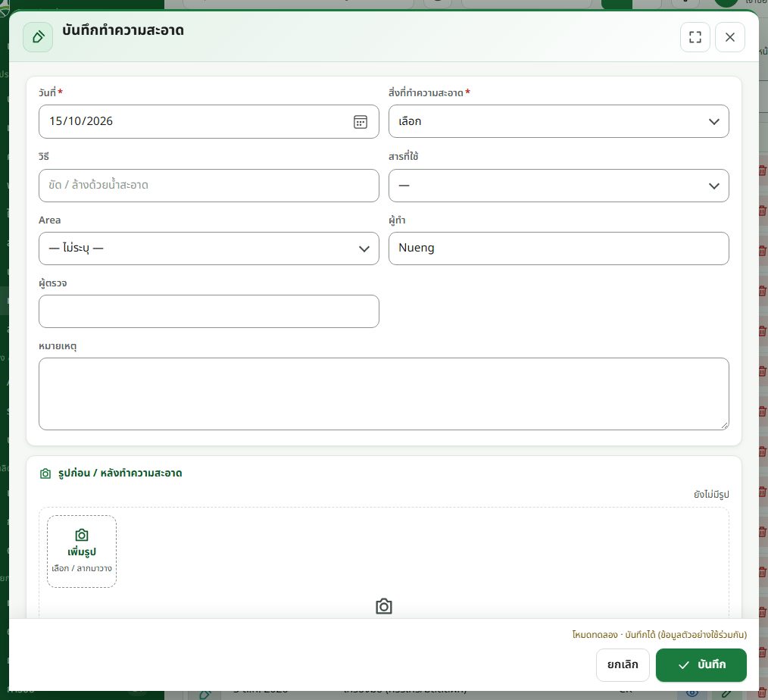Image resolution: width=768 pixels, height=700 pixels.
Task: Click the รูปก่อน / หลังทำความสะอาด section heading
Action: (x=120, y=473)
